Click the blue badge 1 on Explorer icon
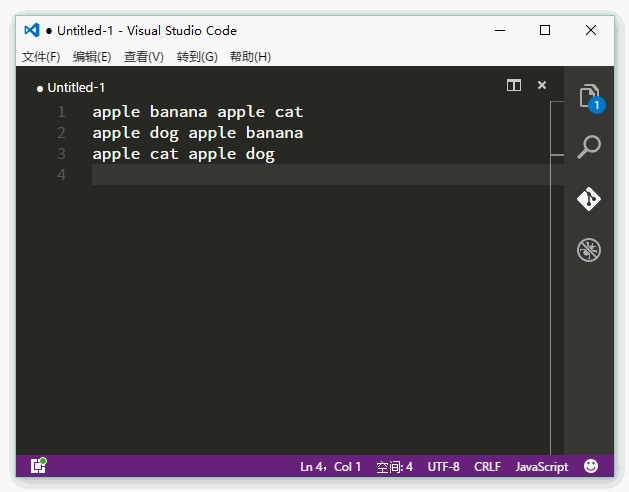The height and width of the screenshot is (492, 629). 597,105
